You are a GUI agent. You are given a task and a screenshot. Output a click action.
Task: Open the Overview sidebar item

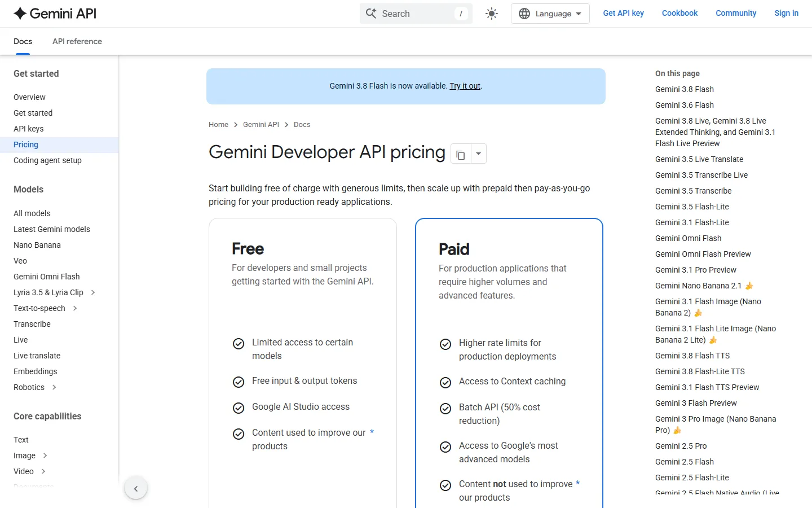29,97
